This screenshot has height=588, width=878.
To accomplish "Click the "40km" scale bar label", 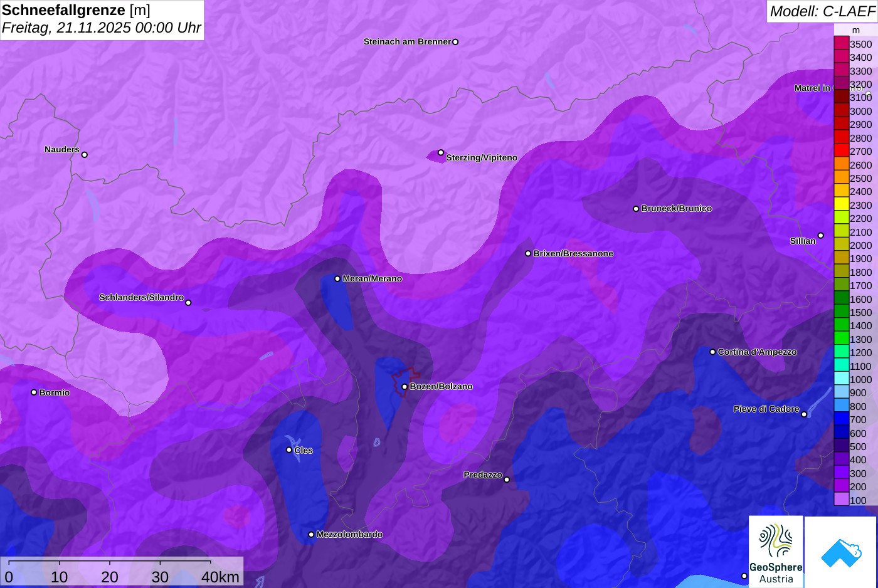I will point(221,577).
